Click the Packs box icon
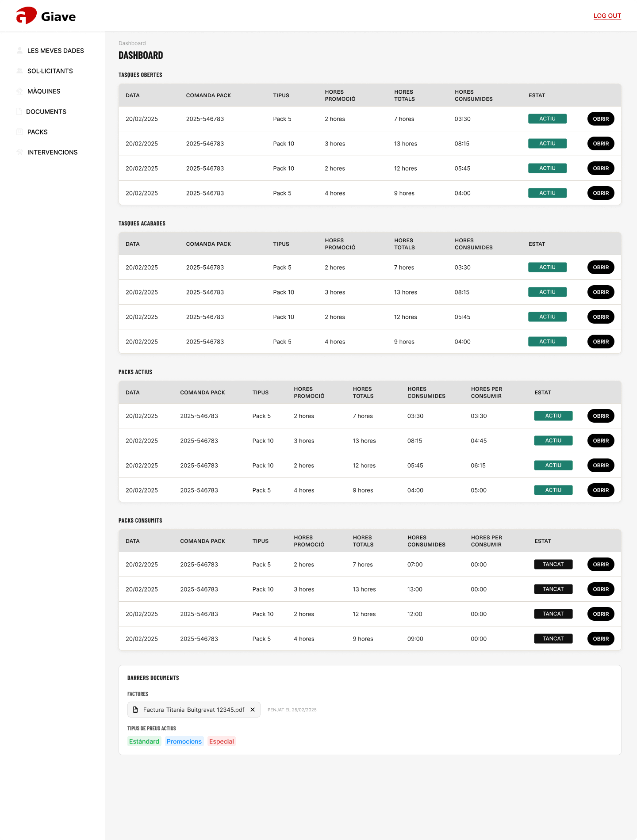The image size is (637, 840). coord(19,132)
